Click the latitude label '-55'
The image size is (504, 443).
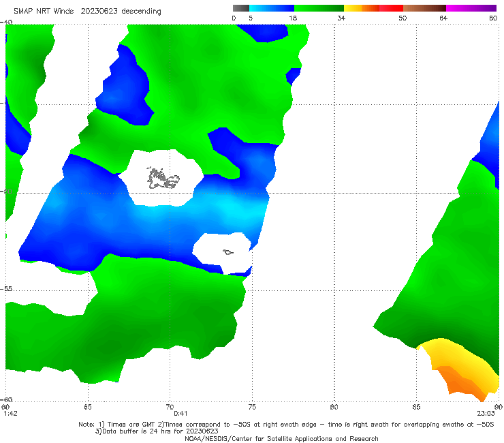point(6,289)
